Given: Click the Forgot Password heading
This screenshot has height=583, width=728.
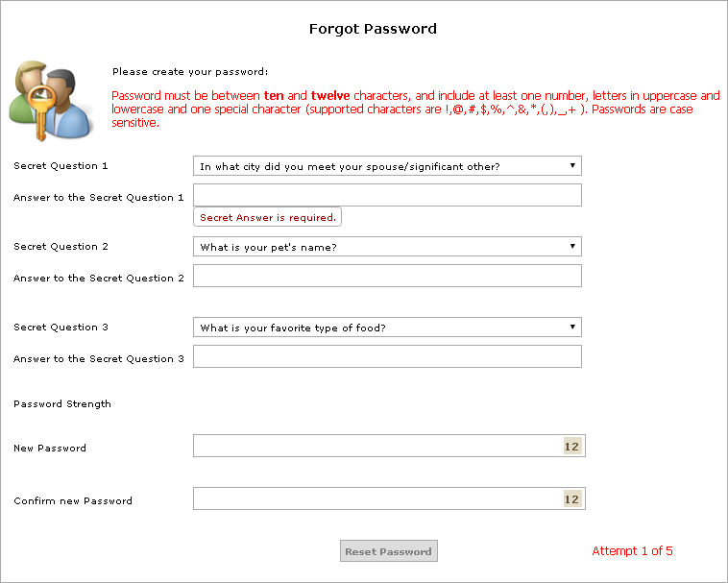Looking at the screenshot, I should 373,29.
